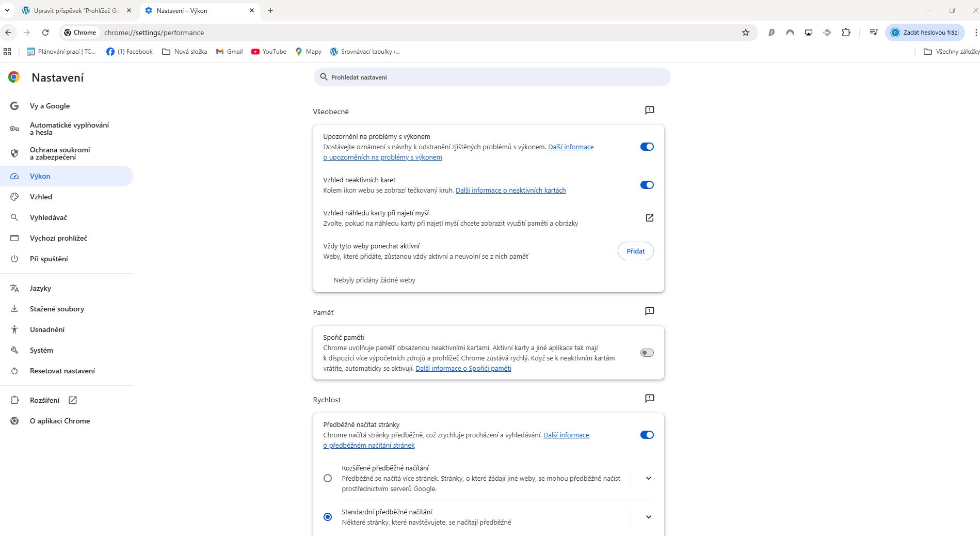Open Další informace o neaktivních kartách link

[510, 191]
